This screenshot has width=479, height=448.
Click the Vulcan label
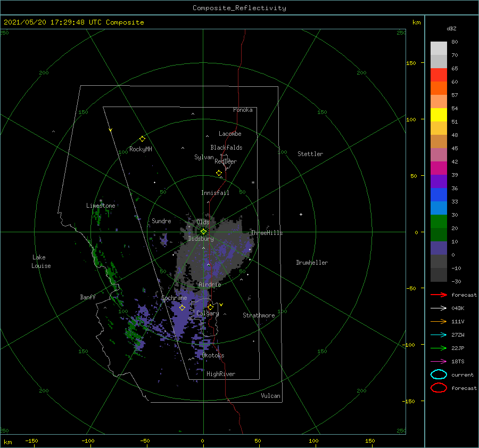270,396
